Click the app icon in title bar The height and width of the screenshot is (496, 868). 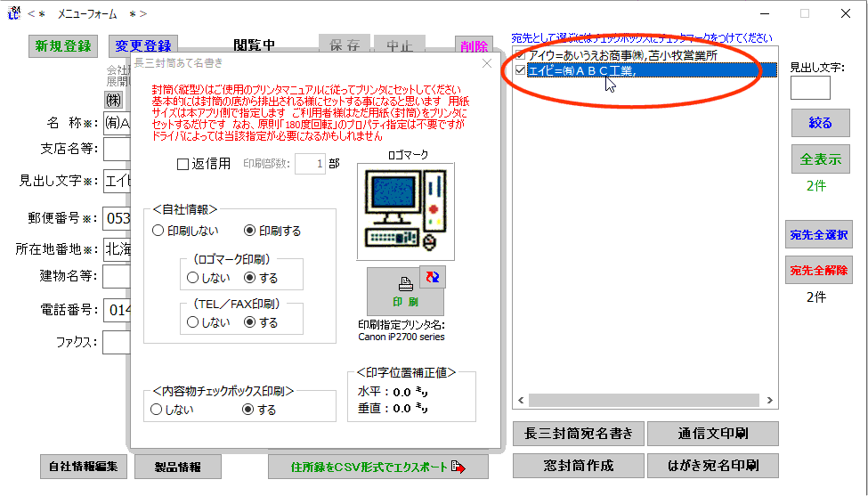click(x=13, y=13)
